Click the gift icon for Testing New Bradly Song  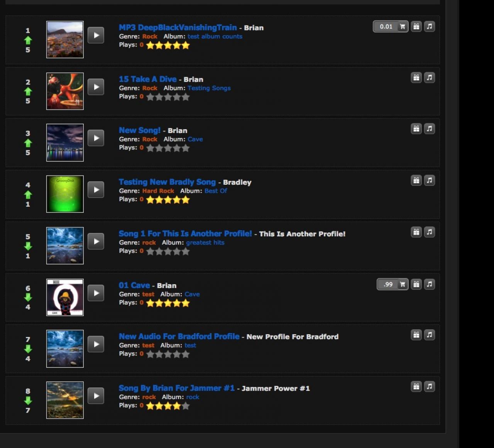coord(416,180)
